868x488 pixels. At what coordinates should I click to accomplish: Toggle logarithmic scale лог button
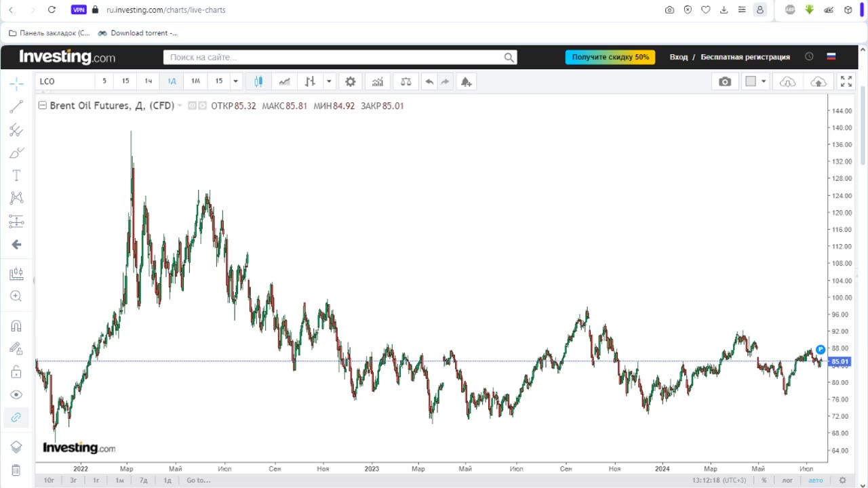[x=787, y=480]
